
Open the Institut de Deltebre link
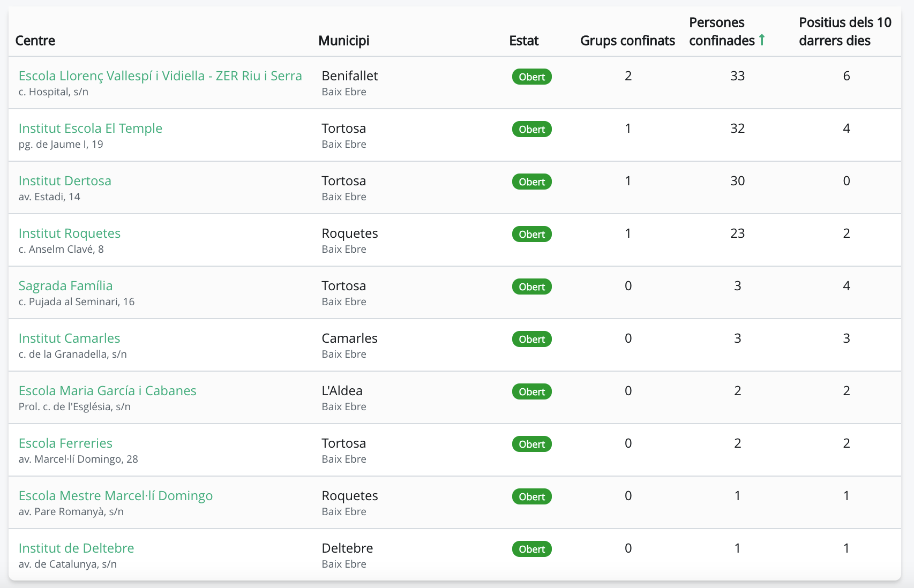76,548
